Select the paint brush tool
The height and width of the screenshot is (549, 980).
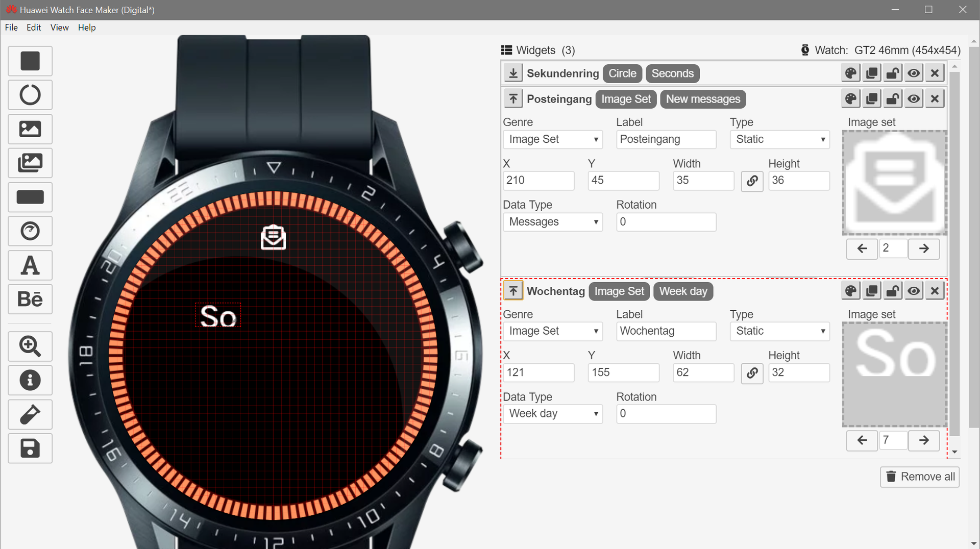pyautogui.click(x=30, y=414)
